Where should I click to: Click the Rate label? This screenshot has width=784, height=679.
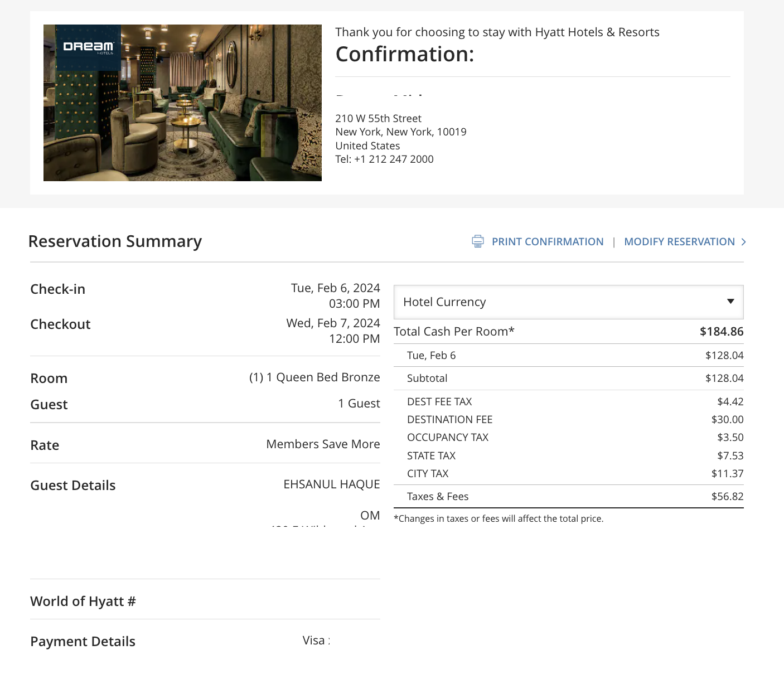(45, 445)
